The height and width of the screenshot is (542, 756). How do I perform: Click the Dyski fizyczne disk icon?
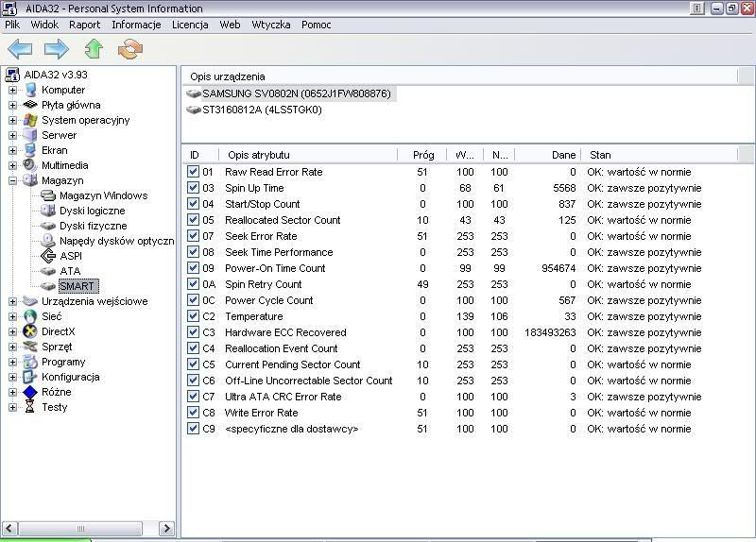tap(48, 226)
